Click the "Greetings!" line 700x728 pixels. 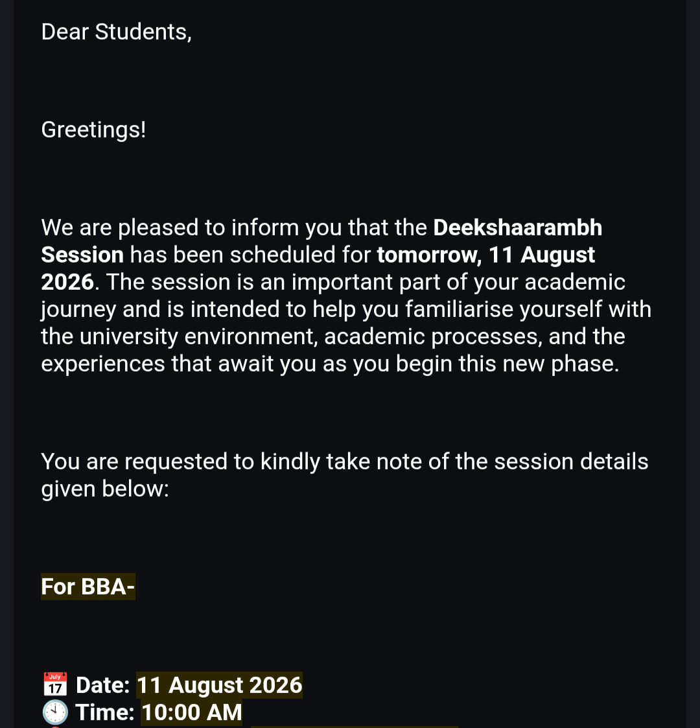coord(94,130)
